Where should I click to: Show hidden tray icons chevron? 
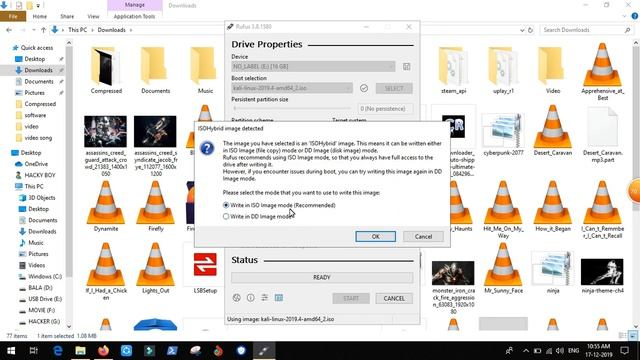526,351
